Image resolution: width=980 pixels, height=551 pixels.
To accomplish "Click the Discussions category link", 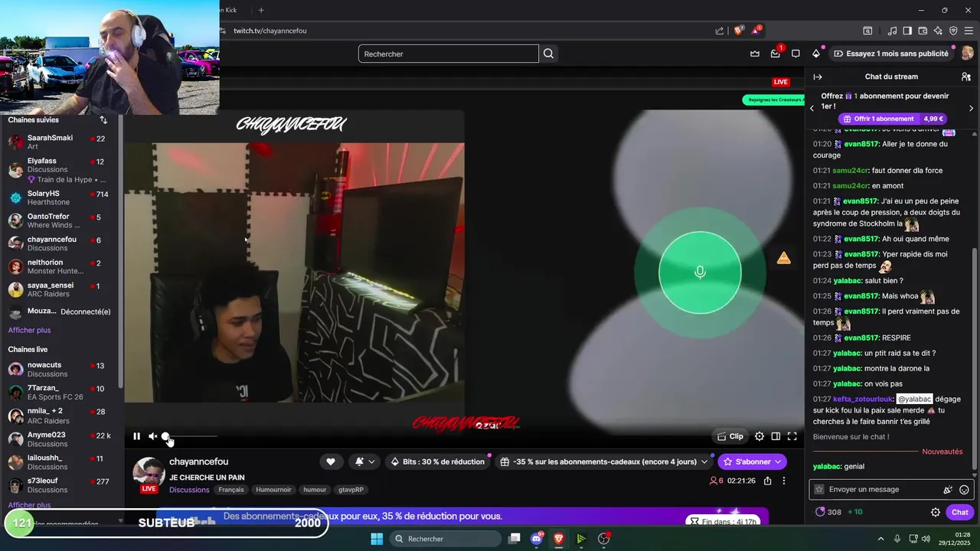I will (189, 490).
